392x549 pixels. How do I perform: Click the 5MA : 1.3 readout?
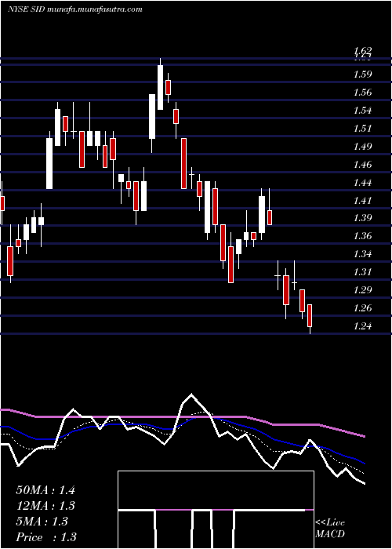42,522
